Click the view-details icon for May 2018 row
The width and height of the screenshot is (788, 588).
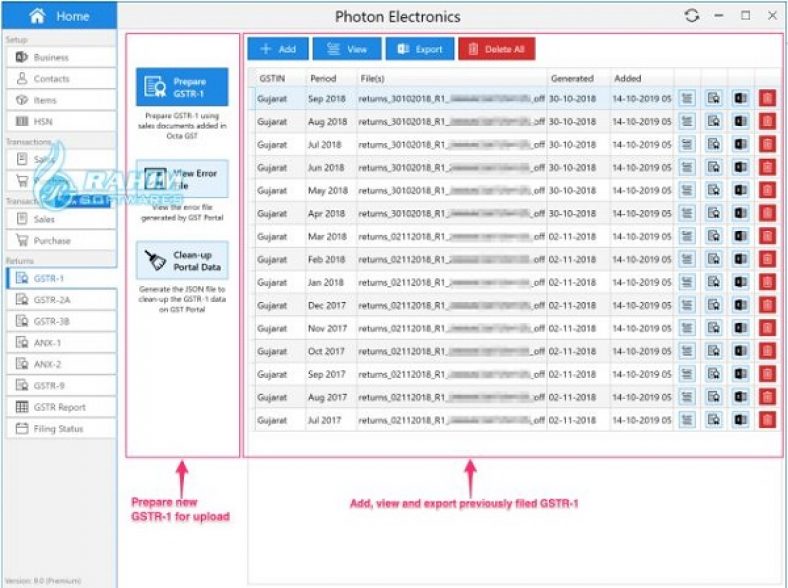687,190
